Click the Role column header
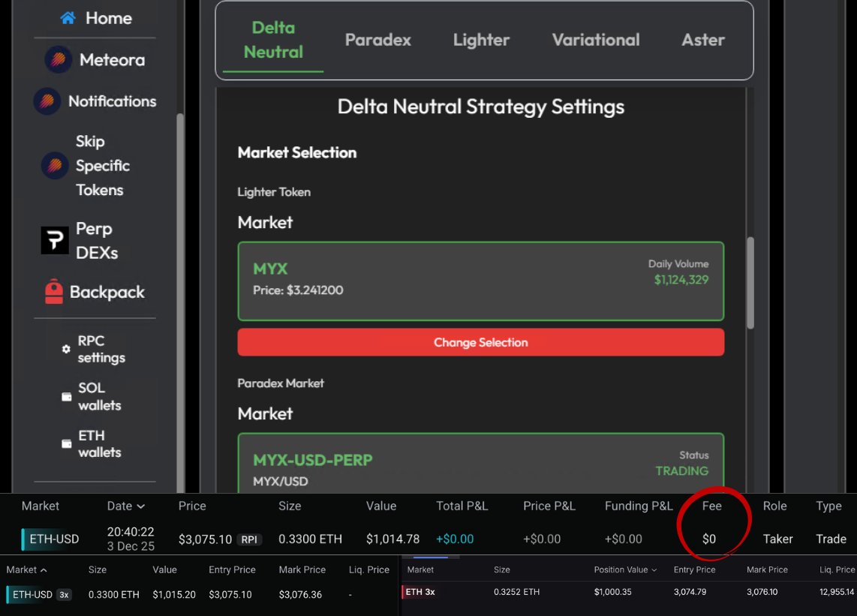The height and width of the screenshot is (616, 857). point(775,506)
